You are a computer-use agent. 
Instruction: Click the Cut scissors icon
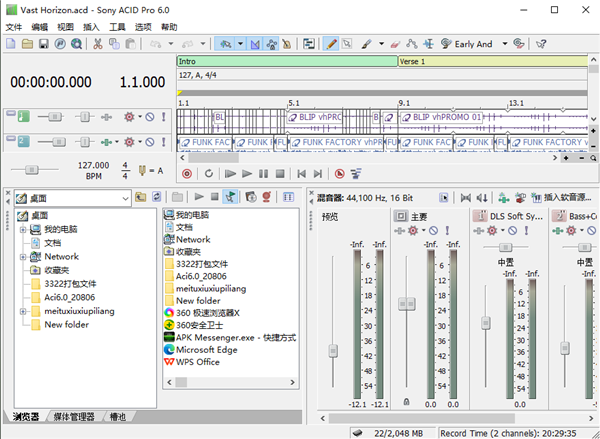pyautogui.click(x=97, y=44)
